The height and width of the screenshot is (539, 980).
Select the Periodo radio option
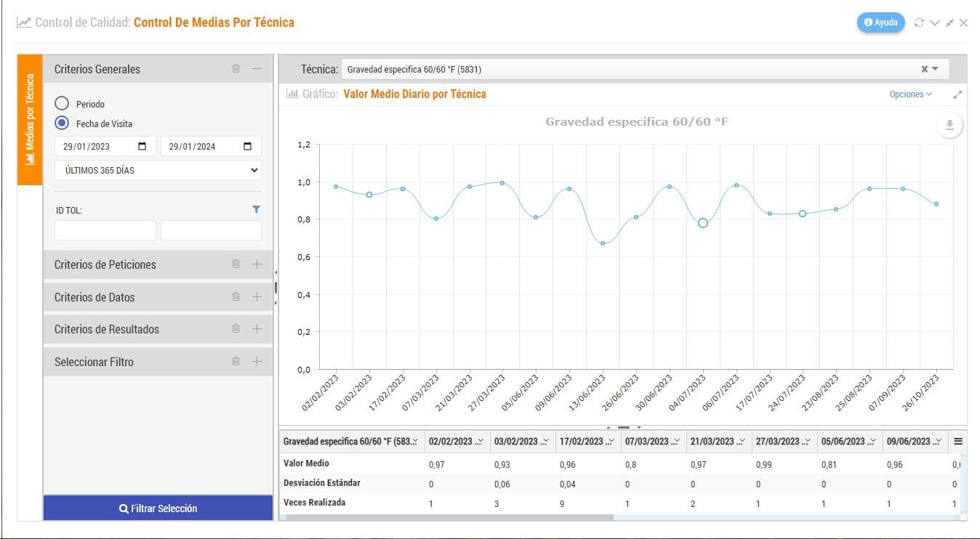pyautogui.click(x=62, y=103)
